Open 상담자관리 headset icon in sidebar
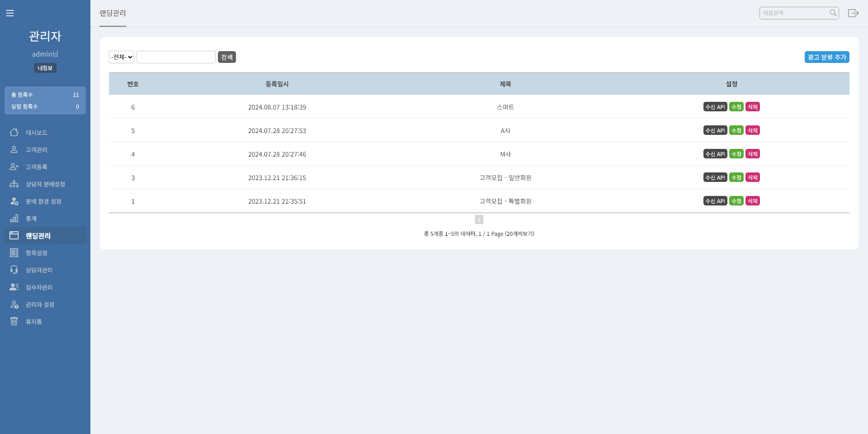868x434 pixels. coord(14,270)
